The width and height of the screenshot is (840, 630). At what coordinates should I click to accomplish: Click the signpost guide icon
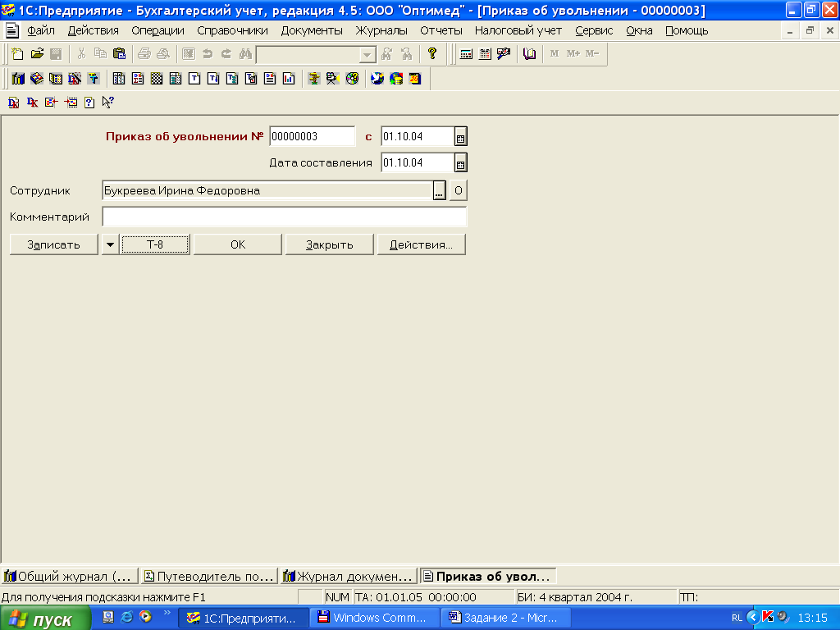[314, 79]
